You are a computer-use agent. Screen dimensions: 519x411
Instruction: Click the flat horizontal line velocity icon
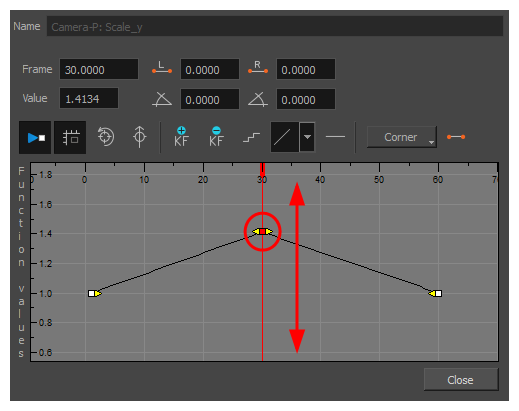coord(335,136)
